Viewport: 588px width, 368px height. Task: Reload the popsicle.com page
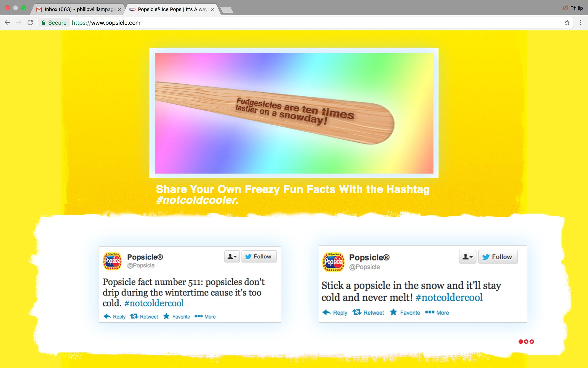coord(30,23)
